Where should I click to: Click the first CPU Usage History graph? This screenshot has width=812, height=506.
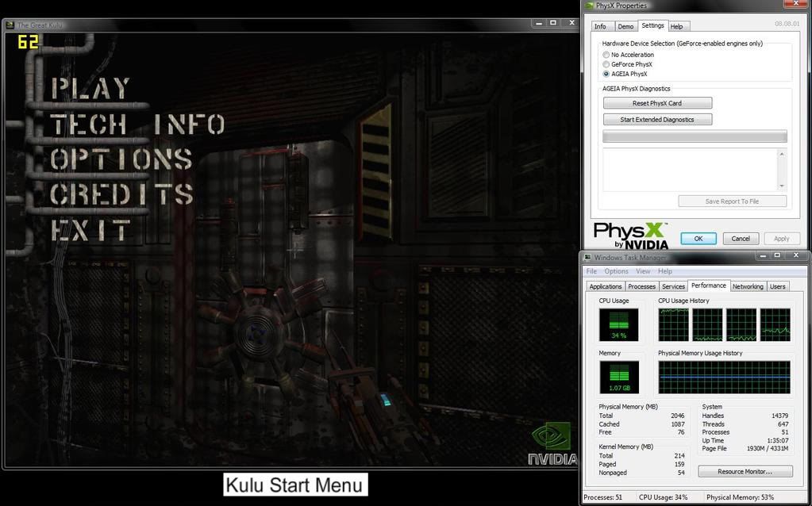pos(673,324)
